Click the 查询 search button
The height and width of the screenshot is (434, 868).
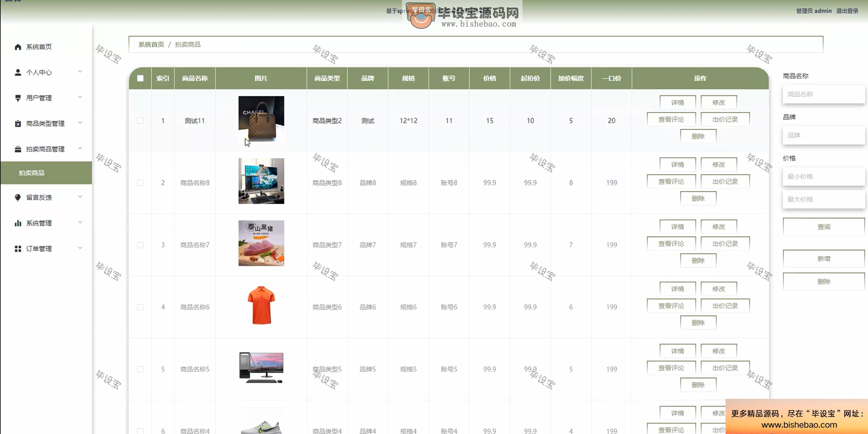(x=824, y=227)
